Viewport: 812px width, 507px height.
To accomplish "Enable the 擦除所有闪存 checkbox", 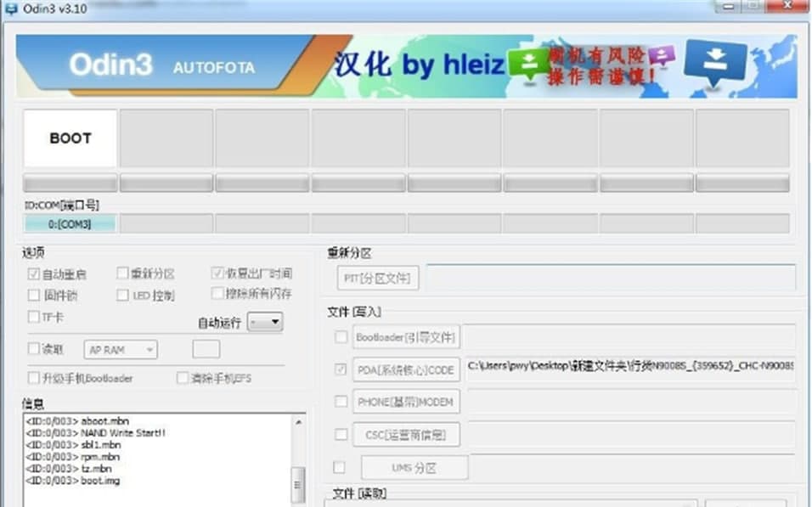I will click(x=217, y=294).
